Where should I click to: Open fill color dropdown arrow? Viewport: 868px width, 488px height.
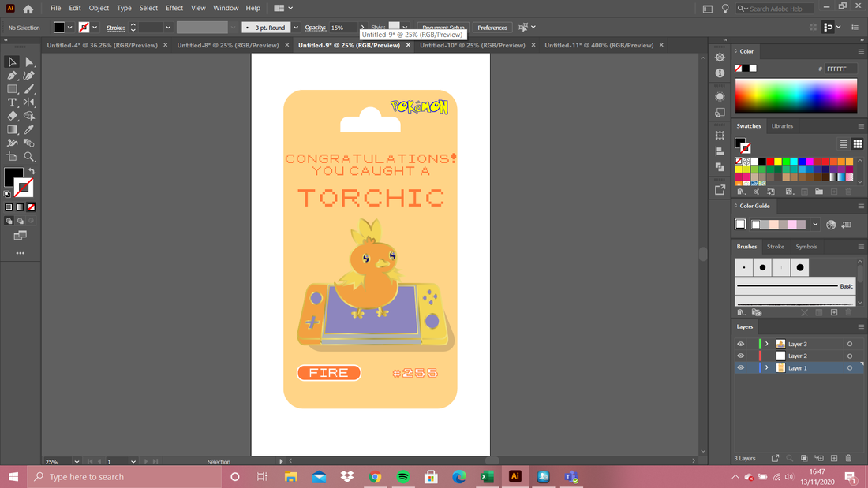pos(69,27)
